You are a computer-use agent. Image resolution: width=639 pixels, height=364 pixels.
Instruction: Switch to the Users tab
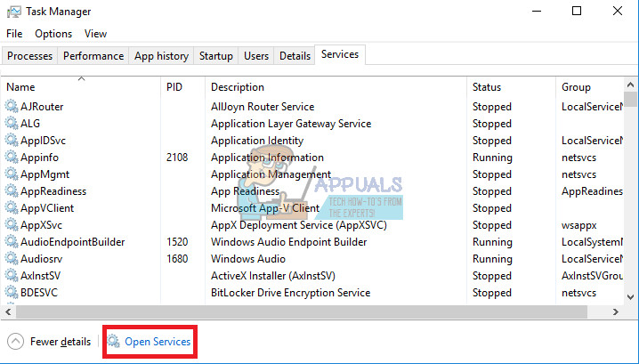[256, 56]
